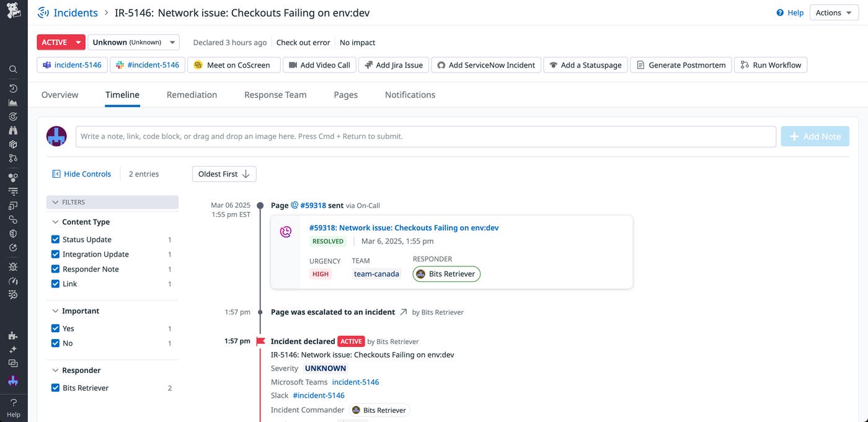Open the ACTIVE status dropdown

pyautogui.click(x=60, y=42)
